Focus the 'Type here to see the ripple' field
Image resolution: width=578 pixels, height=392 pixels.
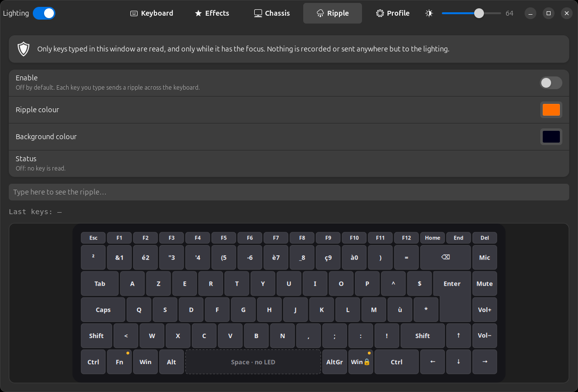[x=289, y=192]
